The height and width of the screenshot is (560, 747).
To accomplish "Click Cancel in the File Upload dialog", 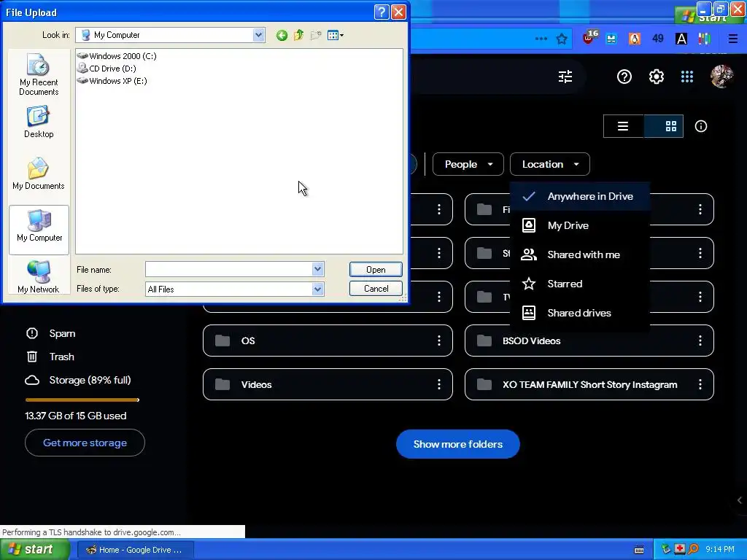I will 376,289.
